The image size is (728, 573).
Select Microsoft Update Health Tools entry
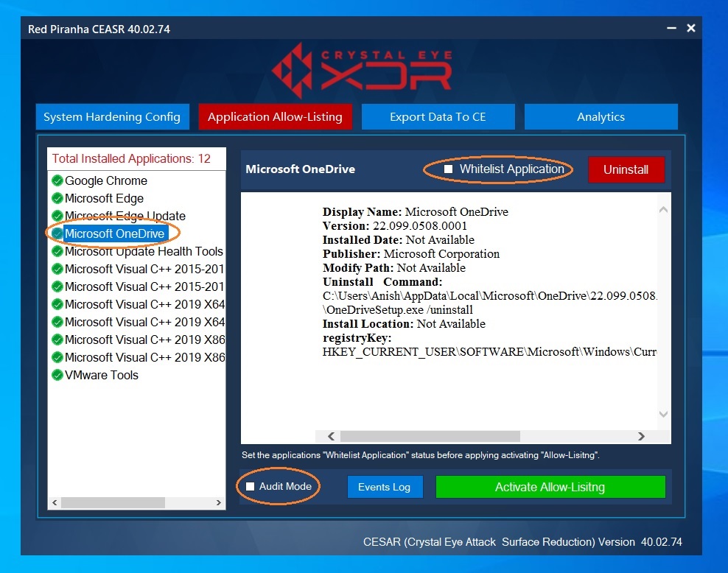coord(144,251)
